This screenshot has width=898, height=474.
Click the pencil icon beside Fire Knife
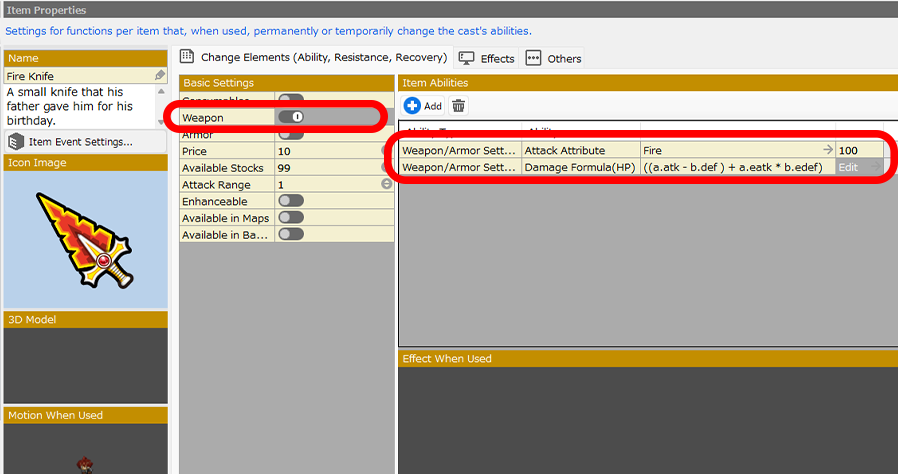click(160, 76)
